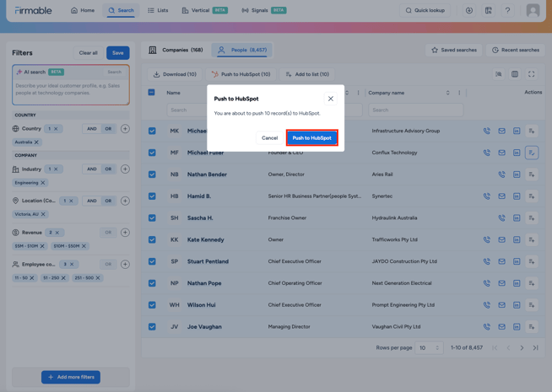
Task: Open the Home navigation tab
Action: pyautogui.click(x=83, y=10)
